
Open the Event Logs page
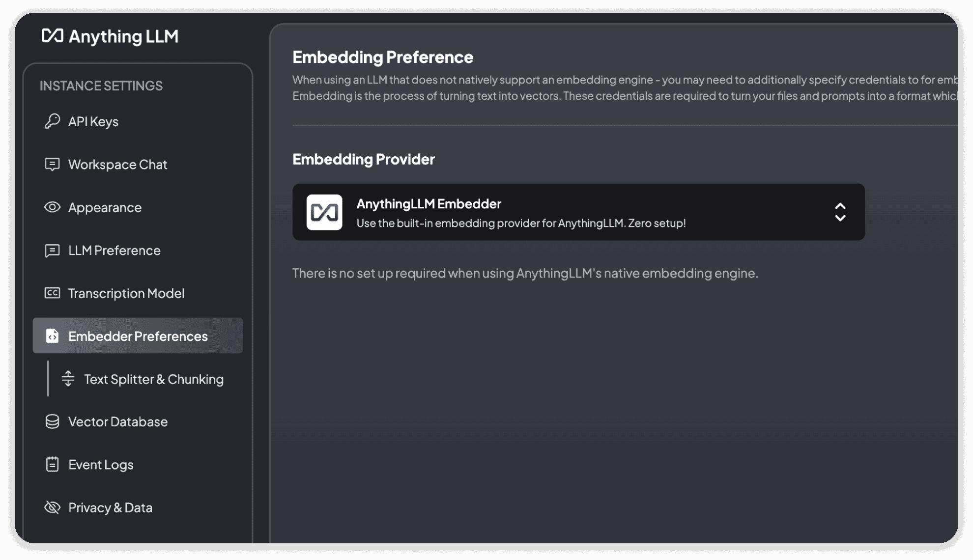point(101,465)
